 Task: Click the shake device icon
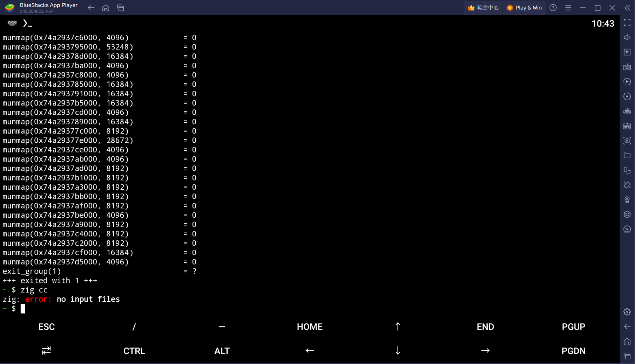pyautogui.click(x=627, y=185)
